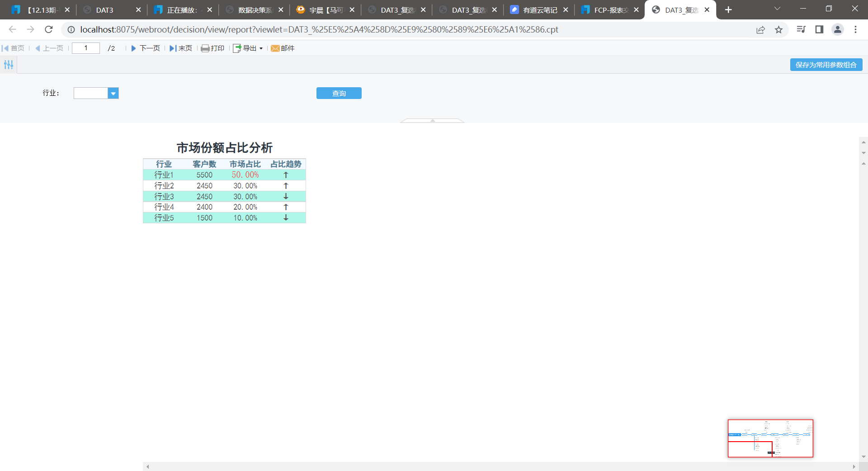View site information icon in address bar
The image size is (868, 471).
(71, 29)
